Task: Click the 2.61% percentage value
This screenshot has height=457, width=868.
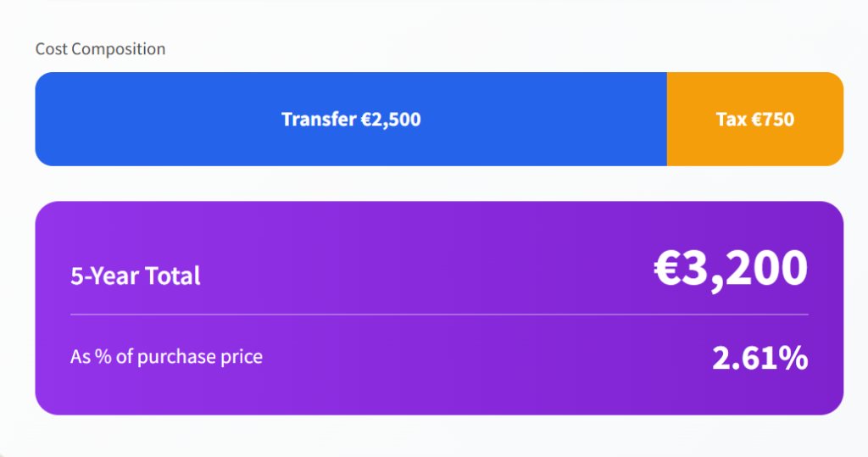Action: pyautogui.click(x=759, y=359)
